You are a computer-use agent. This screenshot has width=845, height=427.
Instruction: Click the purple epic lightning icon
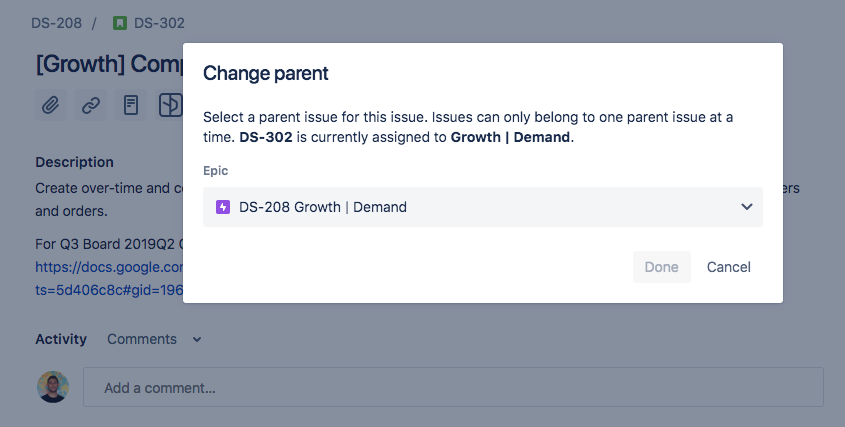point(223,207)
